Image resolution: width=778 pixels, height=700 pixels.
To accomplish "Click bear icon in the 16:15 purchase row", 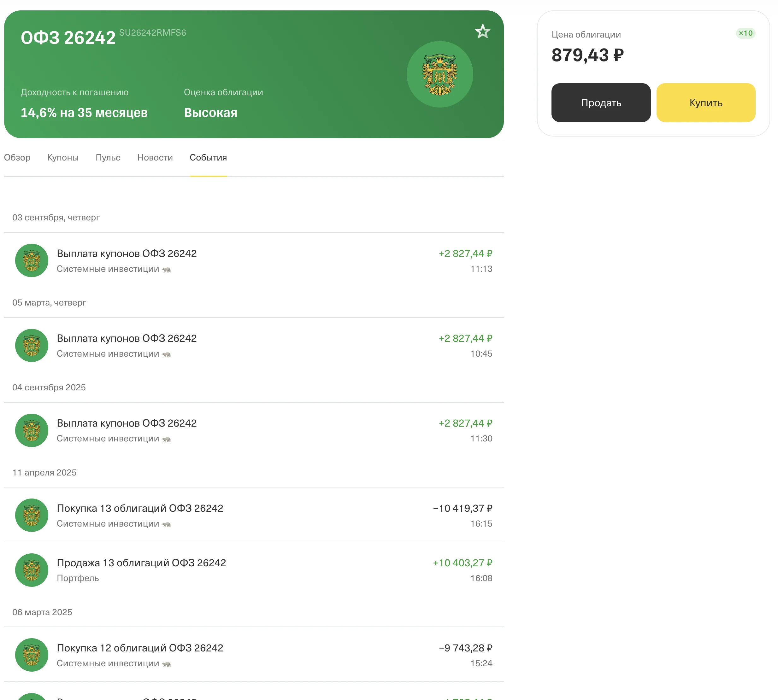I will (166, 524).
